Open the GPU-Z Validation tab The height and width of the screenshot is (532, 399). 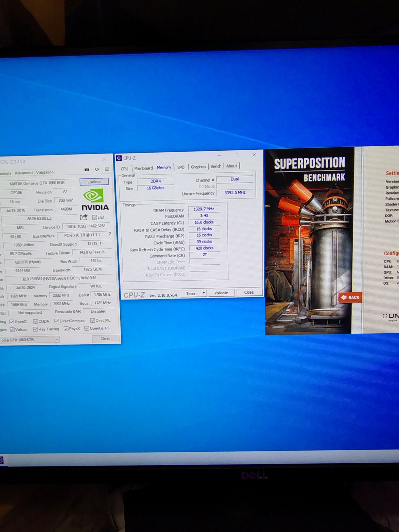(45, 172)
